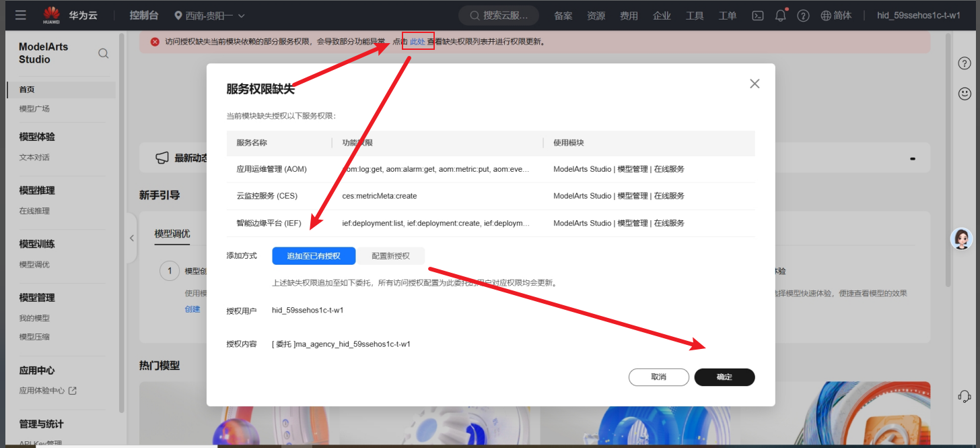This screenshot has height=448, width=980.
Task: Click the headset customer service icon
Action: coord(965,395)
